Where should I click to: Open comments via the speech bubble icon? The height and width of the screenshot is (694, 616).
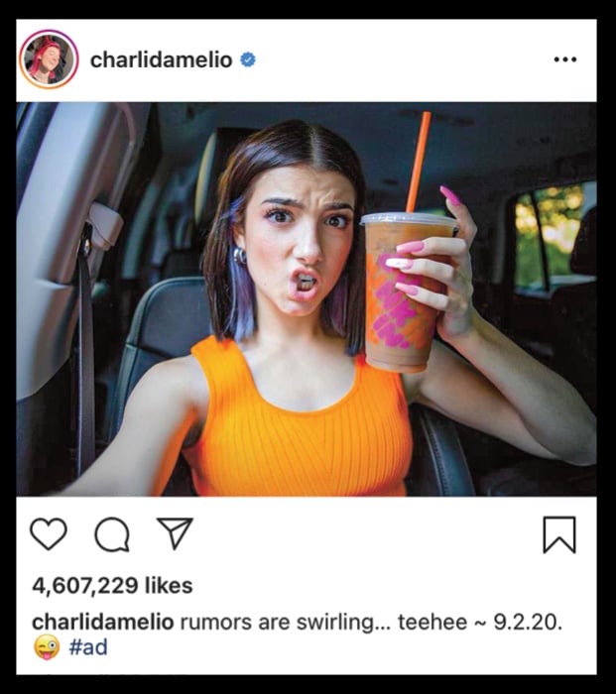(x=112, y=534)
